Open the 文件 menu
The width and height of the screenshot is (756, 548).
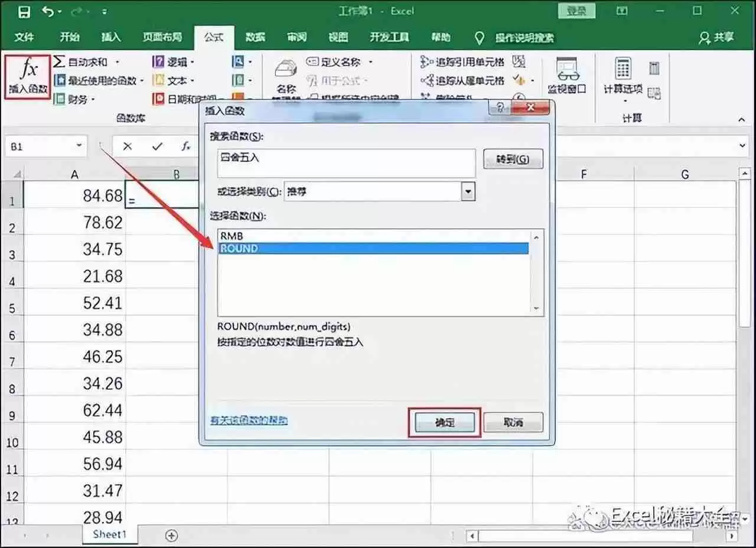coord(24,37)
